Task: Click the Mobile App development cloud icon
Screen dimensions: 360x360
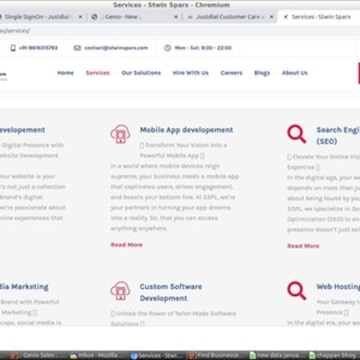Action: click(x=120, y=134)
